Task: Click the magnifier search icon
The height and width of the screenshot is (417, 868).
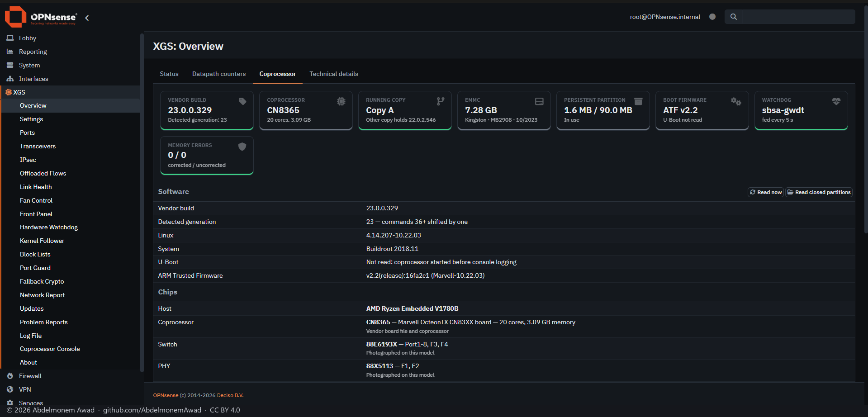Action: pos(734,17)
